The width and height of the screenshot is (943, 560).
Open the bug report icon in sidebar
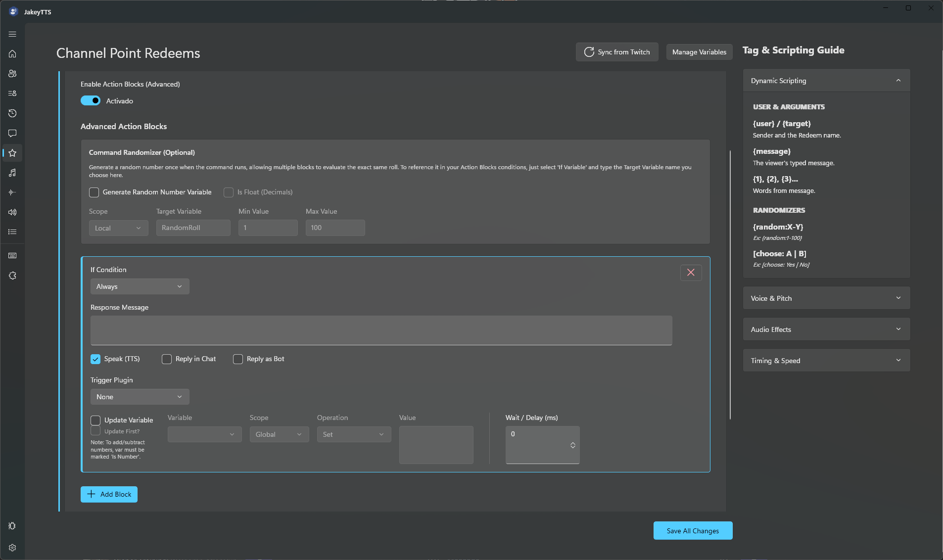[12, 526]
